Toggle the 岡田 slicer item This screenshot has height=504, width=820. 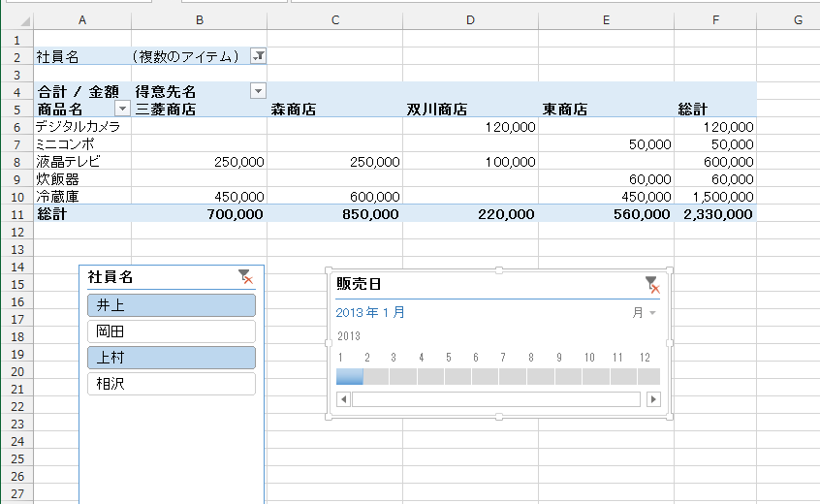tap(172, 331)
